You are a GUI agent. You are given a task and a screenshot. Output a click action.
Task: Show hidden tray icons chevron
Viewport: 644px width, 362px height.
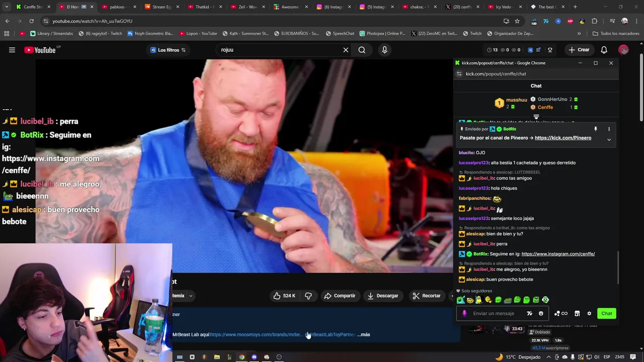[549, 357]
